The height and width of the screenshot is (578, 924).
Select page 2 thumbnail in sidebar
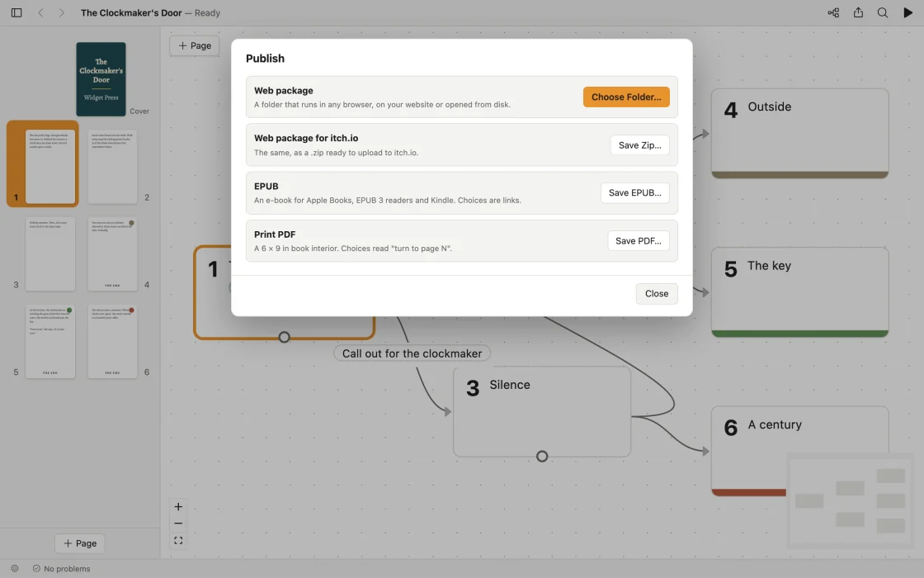point(112,166)
